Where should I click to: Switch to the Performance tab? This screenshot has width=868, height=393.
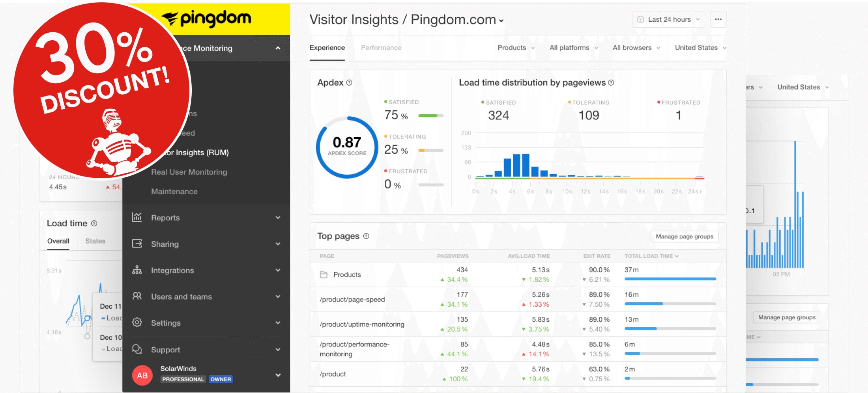point(381,48)
